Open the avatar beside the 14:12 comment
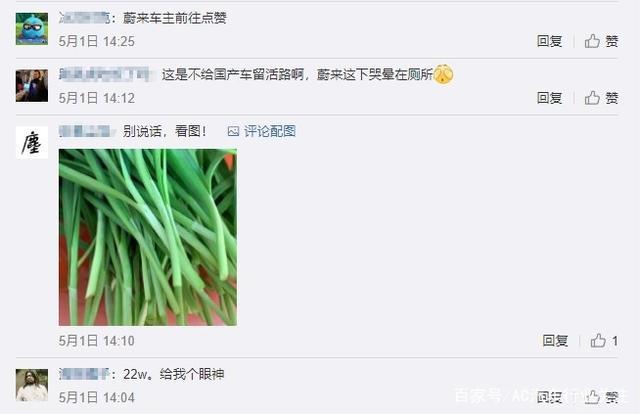The height and width of the screenshot is (414, 640). tap(32, 85)
